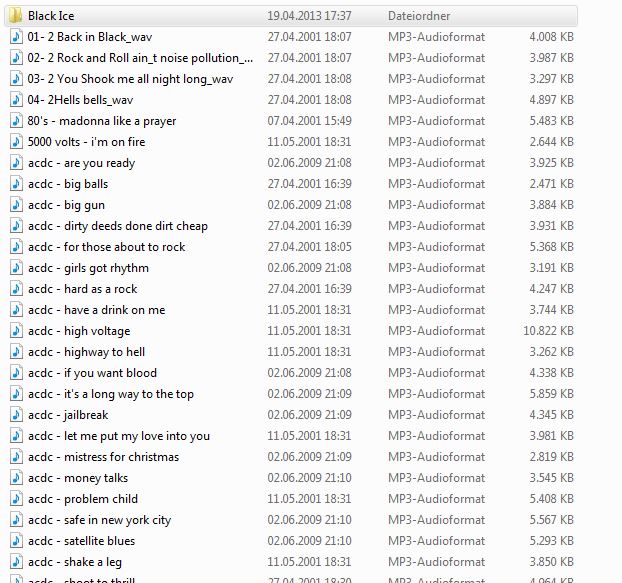
Task: Click the icon next to madonna like a prayer
Action: (x=16, y=121)
